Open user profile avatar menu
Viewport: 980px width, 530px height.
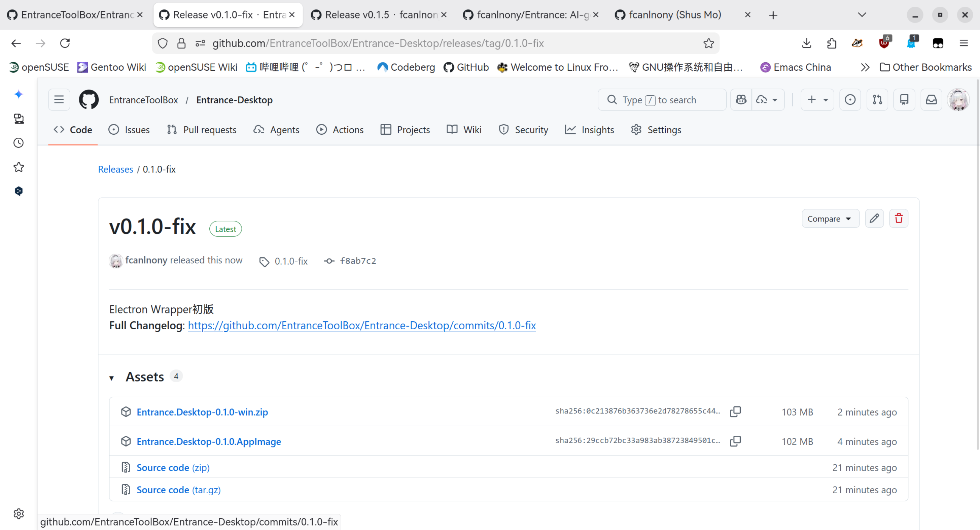pyautogui.click(x=958, y=100)
